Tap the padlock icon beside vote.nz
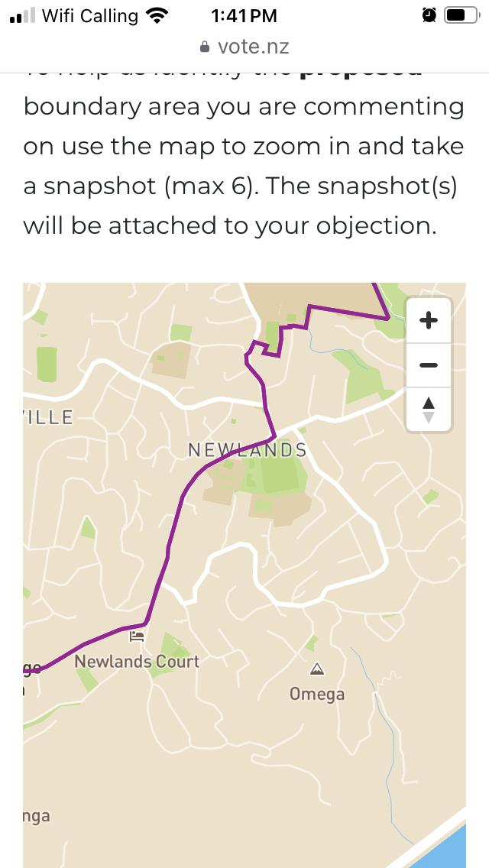Screen dimensions: 489x868 point(204,47)
